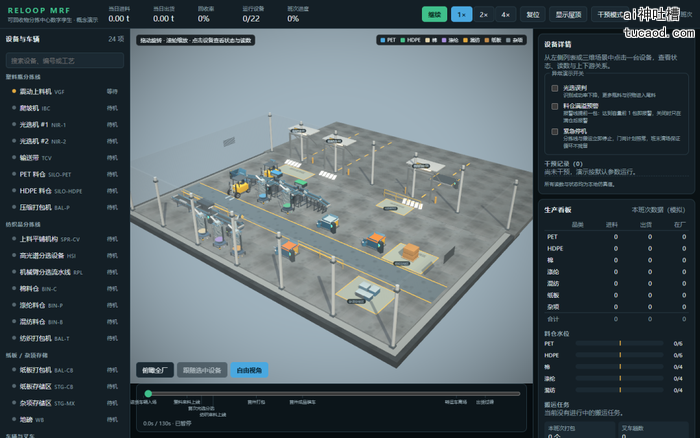
Task: Switch camera to 自由视角 free view
Action: tap(249, 370)
